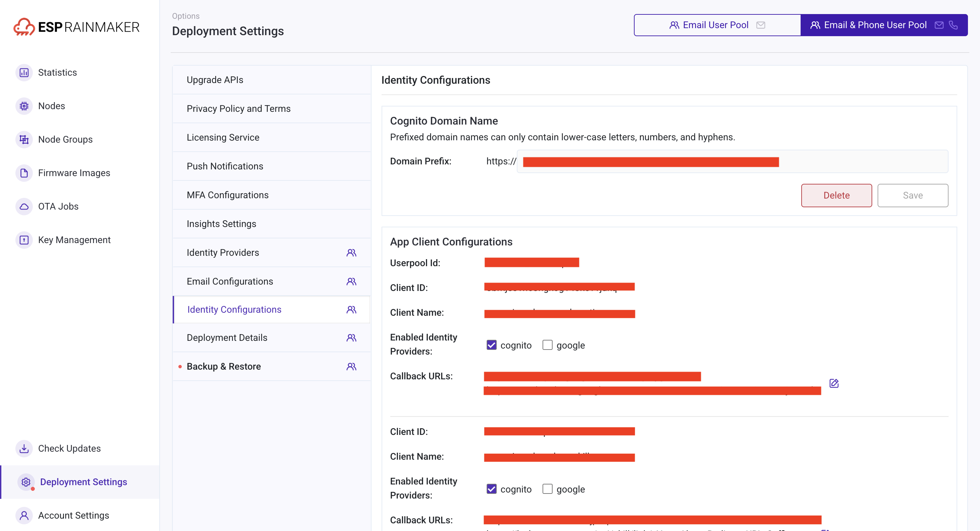980x531 pixels.
Task: Open the Statistics page icon
Action: [x=24, y=72]
